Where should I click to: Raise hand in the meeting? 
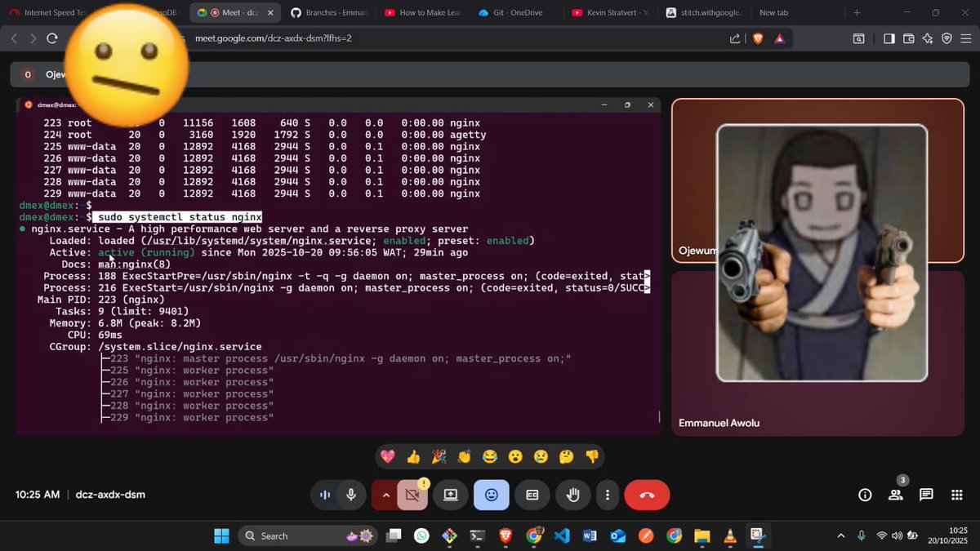(x=572, y=495)
